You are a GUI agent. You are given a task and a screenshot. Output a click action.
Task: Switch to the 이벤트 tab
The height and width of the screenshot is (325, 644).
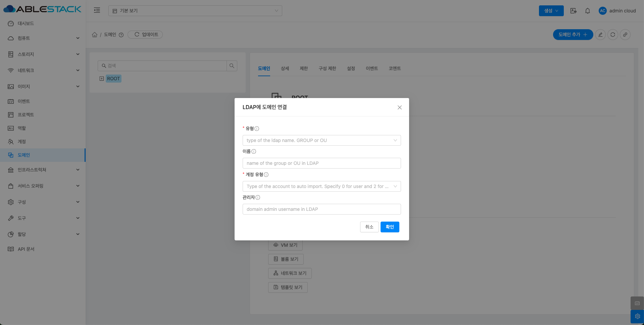[372, 68]
